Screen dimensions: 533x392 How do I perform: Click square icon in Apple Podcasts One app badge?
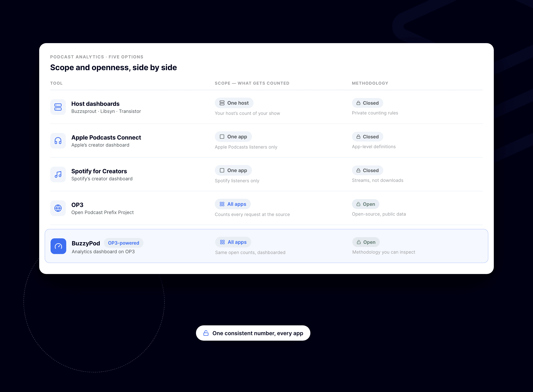coord(222,137)
